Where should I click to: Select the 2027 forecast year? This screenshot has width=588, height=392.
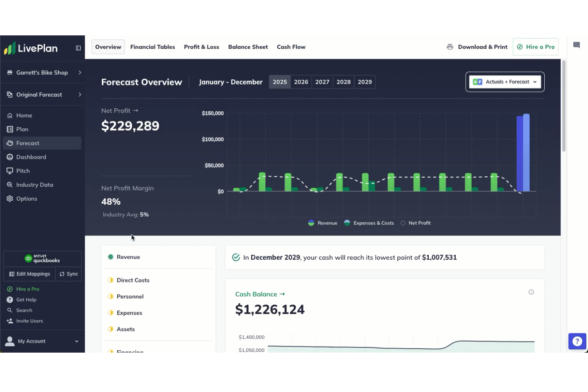point(322,82)
